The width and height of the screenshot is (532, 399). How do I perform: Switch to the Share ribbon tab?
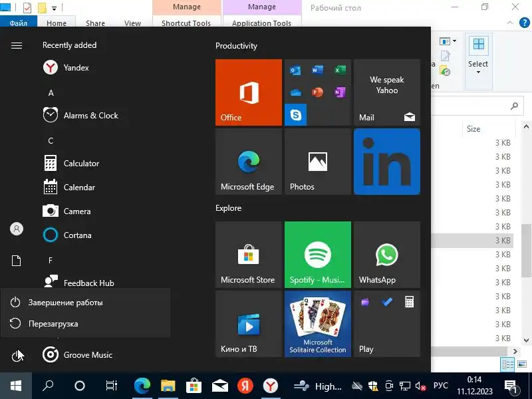95,23
